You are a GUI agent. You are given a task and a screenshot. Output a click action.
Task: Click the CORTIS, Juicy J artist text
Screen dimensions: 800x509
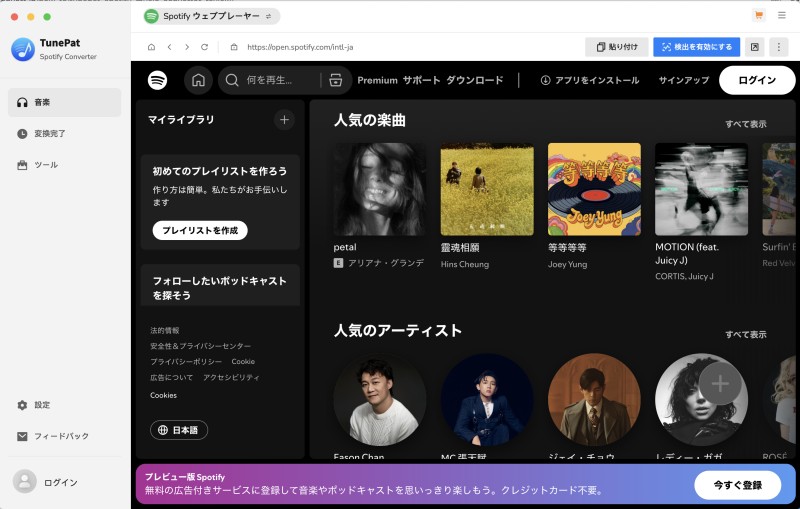point(684,276)
